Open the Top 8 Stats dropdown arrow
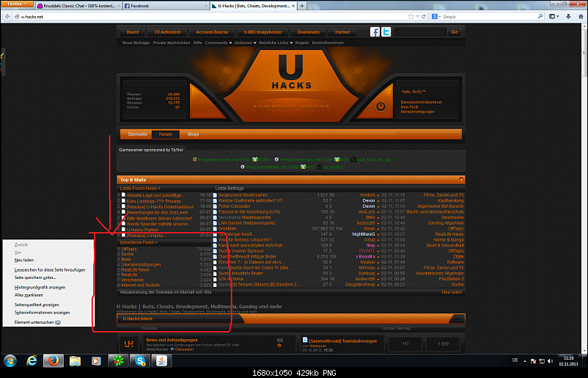This screenshot has height=378, width=588. pyautogui.click(x=149, y=180)
